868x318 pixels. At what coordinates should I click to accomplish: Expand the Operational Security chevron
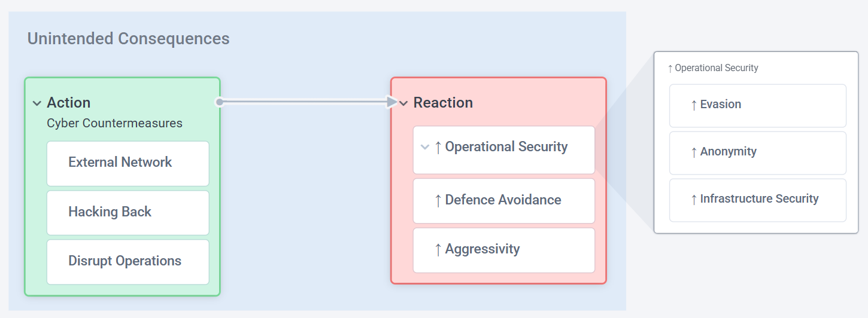pyautogui.click(x=425, y=147)
